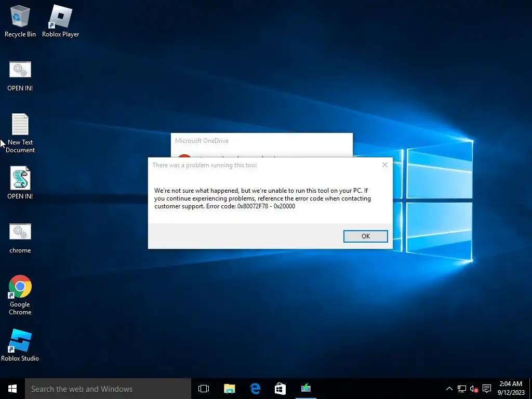Click the 'There was a problem running this tool' title
Viewport: 532px width, 399px height.
point(204,165)
